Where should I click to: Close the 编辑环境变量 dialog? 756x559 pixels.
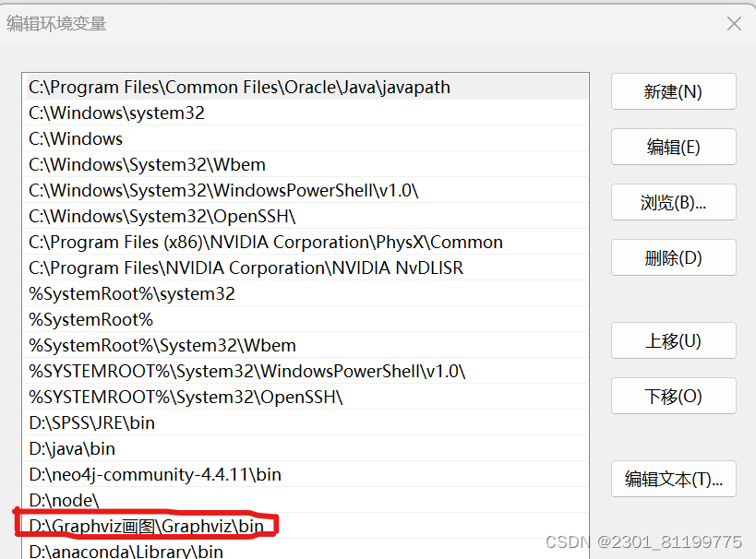pyautogui.click(x=734, y=25)
